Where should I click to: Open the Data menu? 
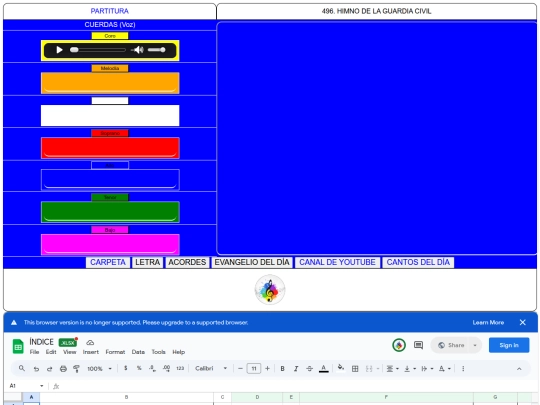(x=138, y=352)
